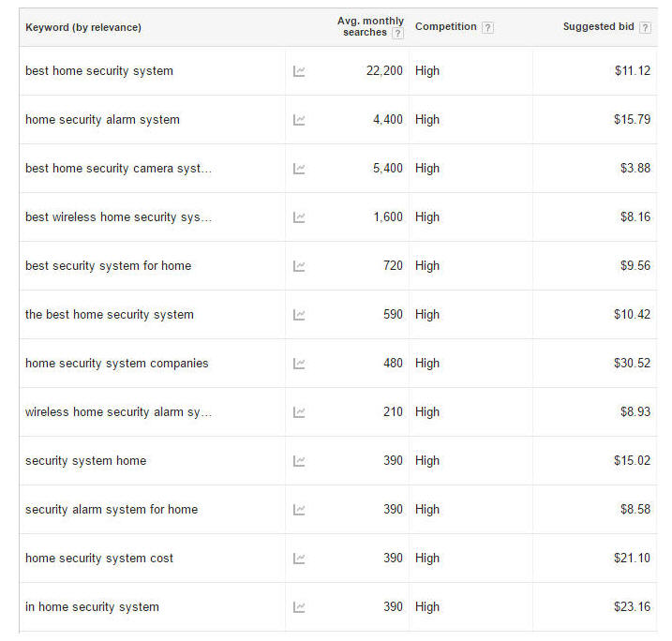Sort by the Competition column header
The image size is (672, 641).
(446, 27)
